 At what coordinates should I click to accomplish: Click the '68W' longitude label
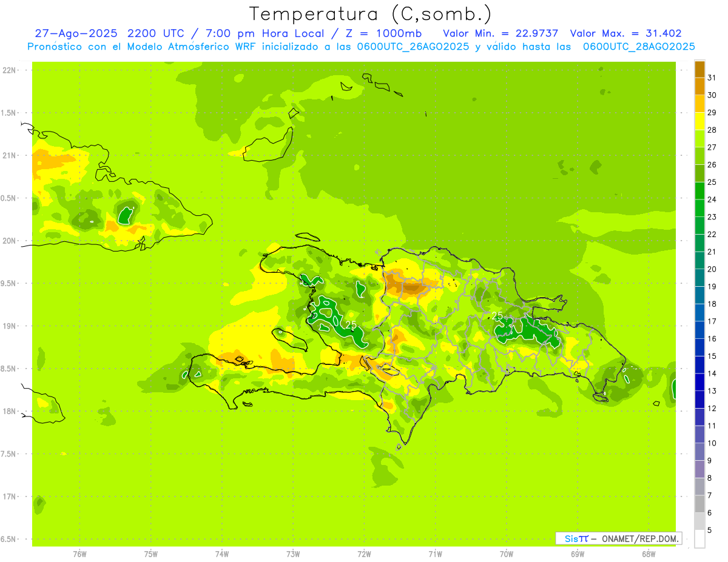tap(649, 554)
